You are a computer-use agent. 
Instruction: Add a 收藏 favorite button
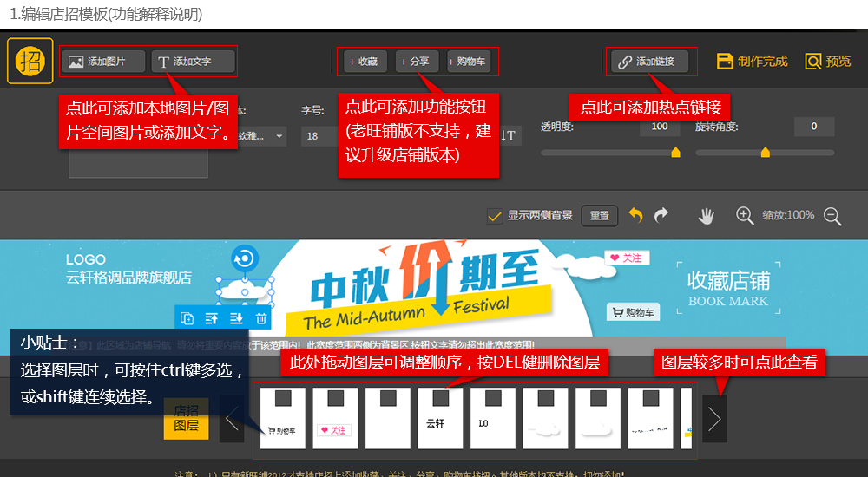(364, 62)
